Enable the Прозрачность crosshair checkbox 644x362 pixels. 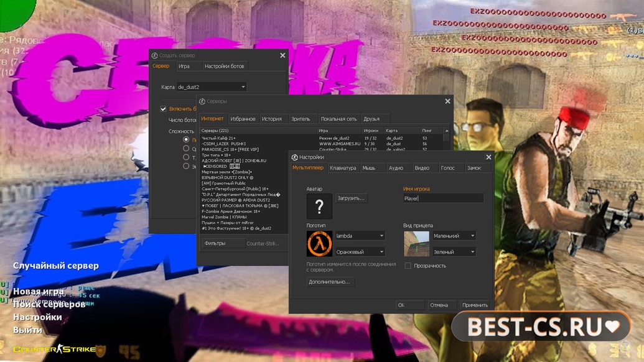(x=408, y=266)
